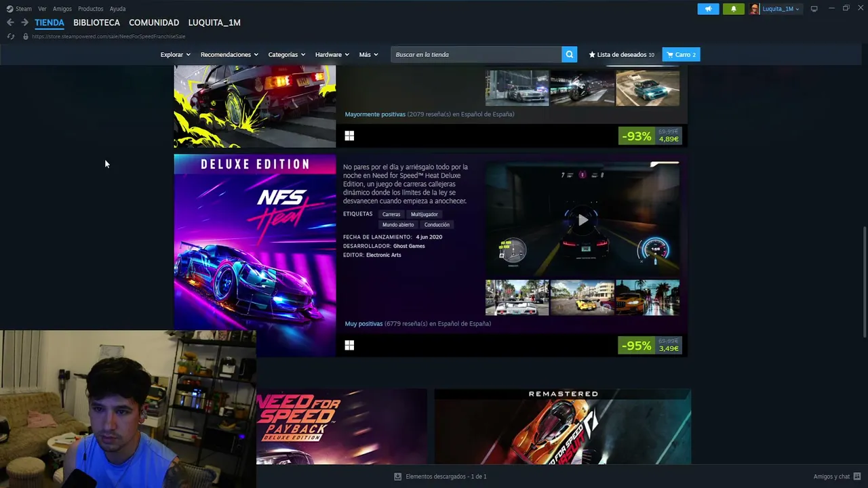868x488 pixels.
Task: Open the Amigos menu
Action: 62,9
